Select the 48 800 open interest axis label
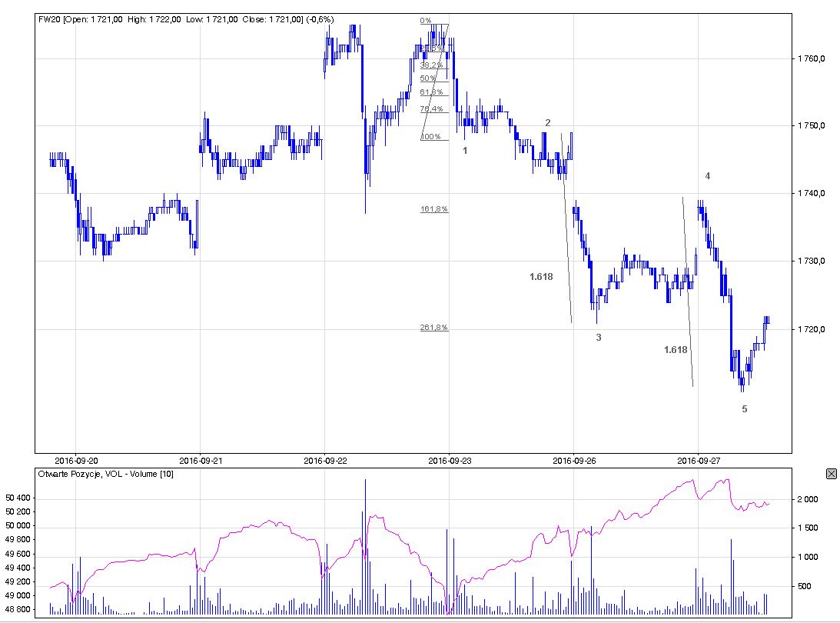Image resolution: width=840 pixels, height=623 pixels. (18, 609)
